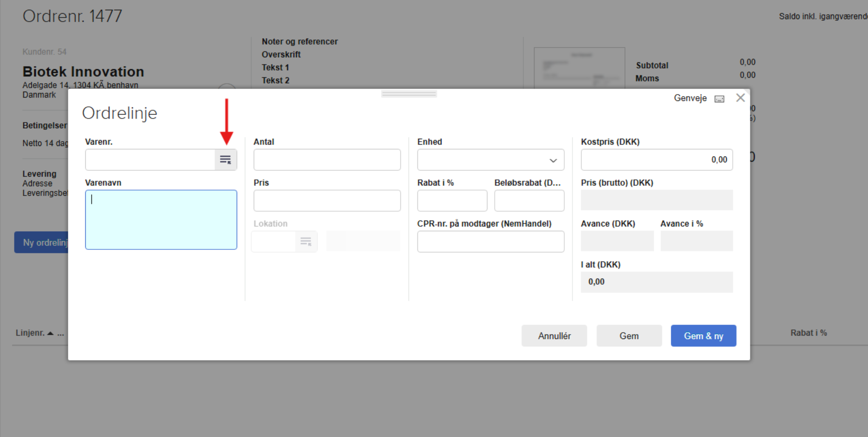Click the CPR-nr. på modtager field

point(490,242)
